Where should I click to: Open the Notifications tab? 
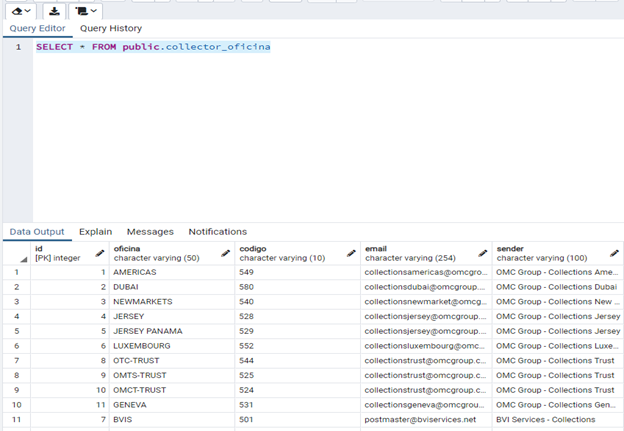[x=217, y=232]
